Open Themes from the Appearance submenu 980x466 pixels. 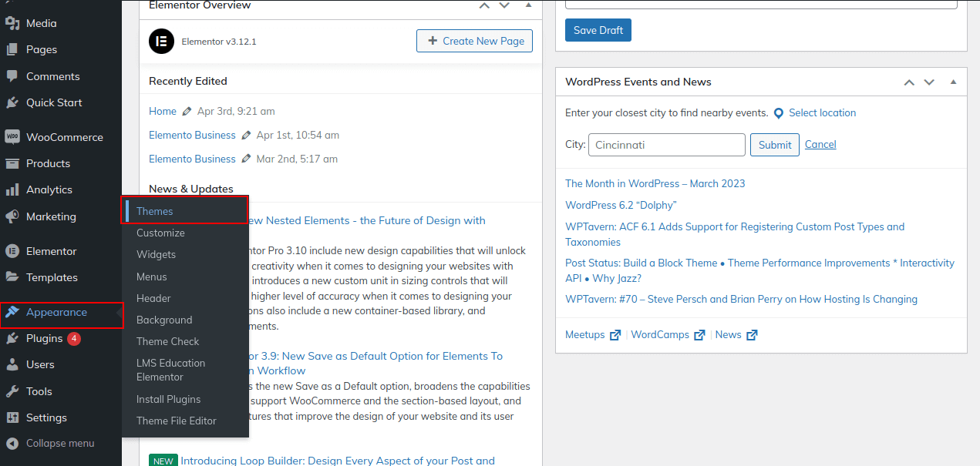pyautogui.click(x=155, y=211)
